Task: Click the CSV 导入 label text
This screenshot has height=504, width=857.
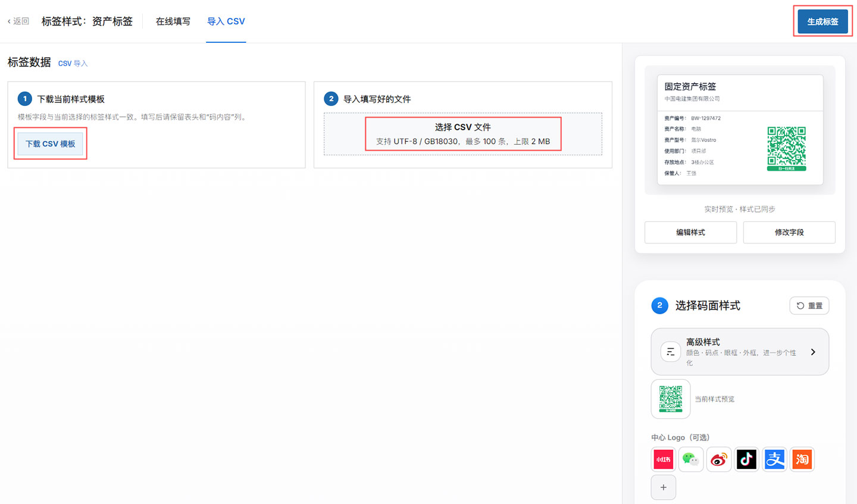Action: tap(73, 64)
